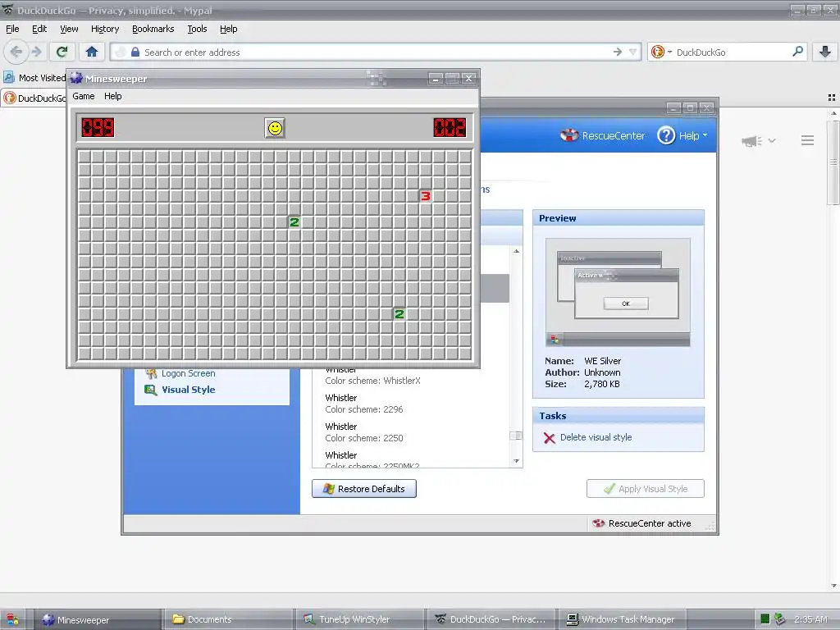Open the browser Downloads arrow icon
This screenshot has height=630, width=840.
coord(825,52)
